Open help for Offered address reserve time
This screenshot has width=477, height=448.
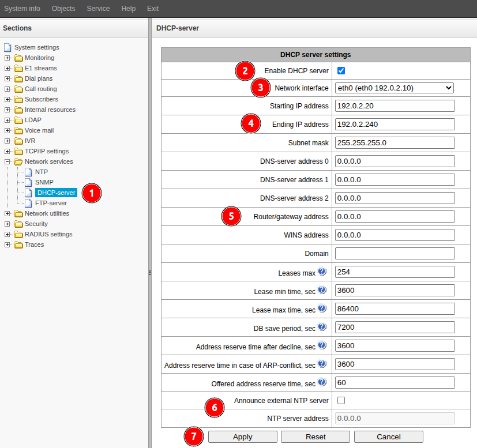[x=322, y=382]
